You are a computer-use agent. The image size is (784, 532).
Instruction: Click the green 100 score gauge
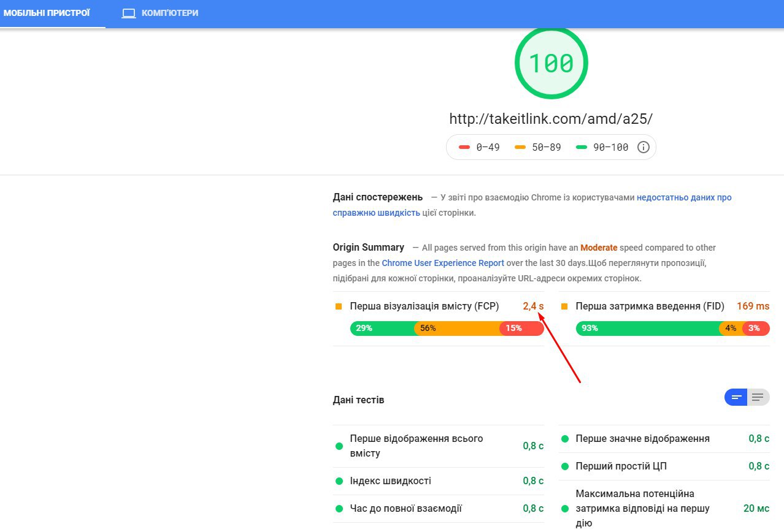[x=551, y=63]
